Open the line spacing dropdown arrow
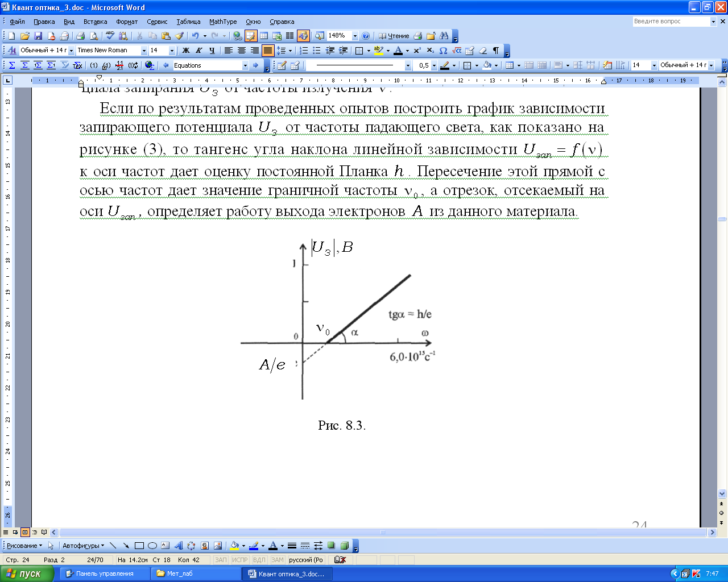728x582 pixels. [290, 51]
